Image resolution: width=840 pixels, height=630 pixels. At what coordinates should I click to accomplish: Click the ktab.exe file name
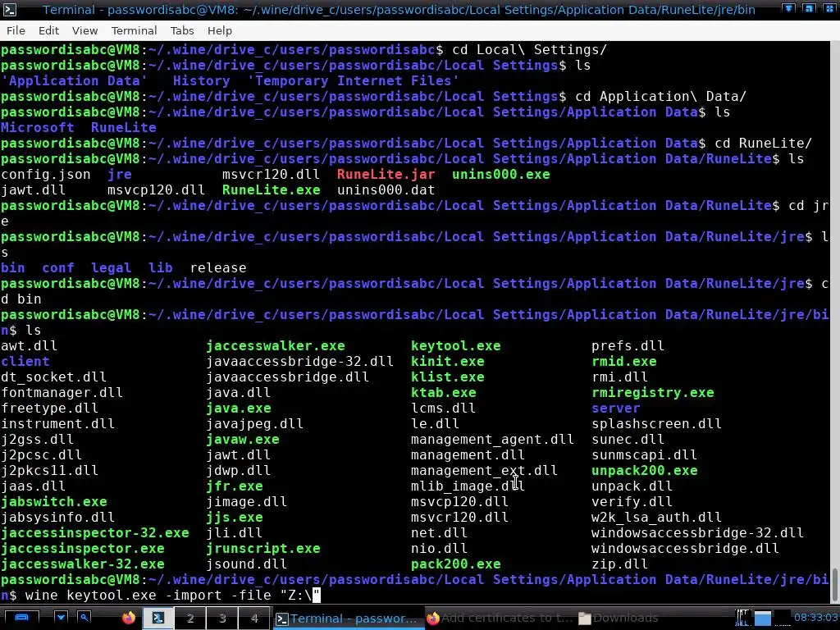444,393
